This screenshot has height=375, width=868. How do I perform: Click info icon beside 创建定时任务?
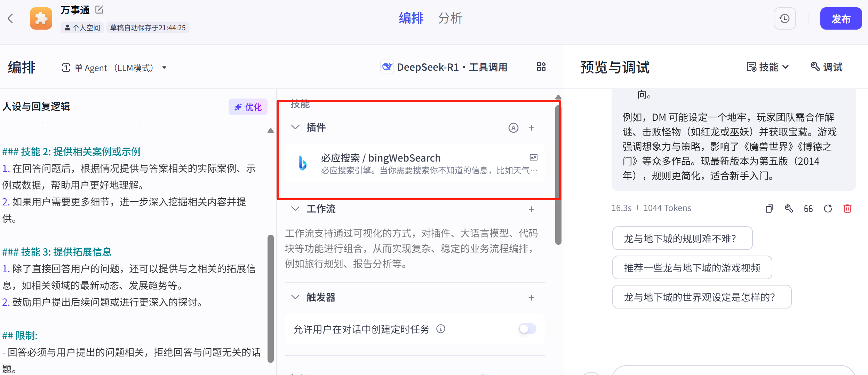click(x=441, y=329)
